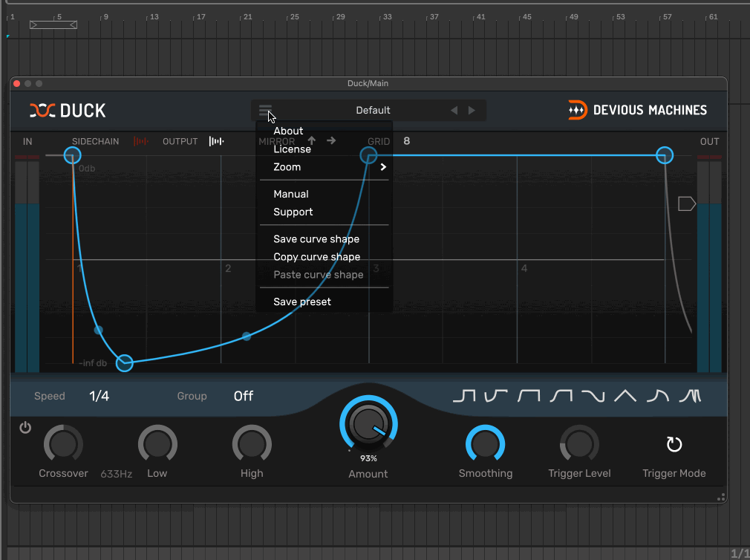Click the Mirror label
750x560 pixels.
(x=276, y=142)
